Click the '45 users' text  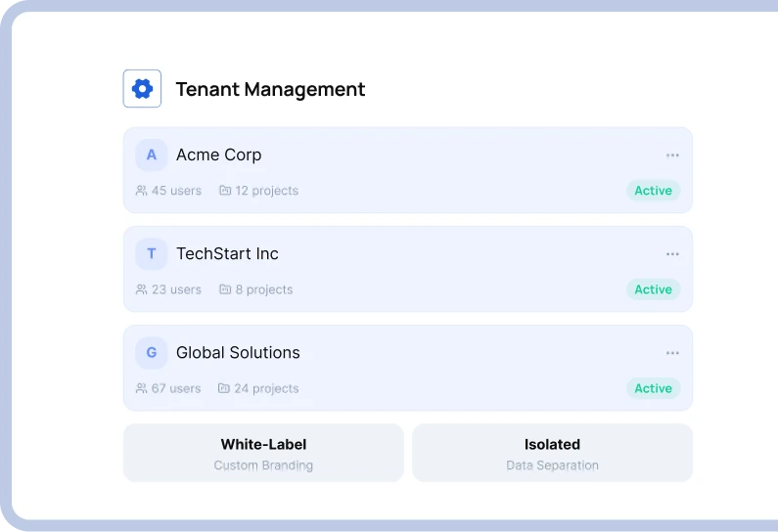pyautogui.click(x=176, y=191)
